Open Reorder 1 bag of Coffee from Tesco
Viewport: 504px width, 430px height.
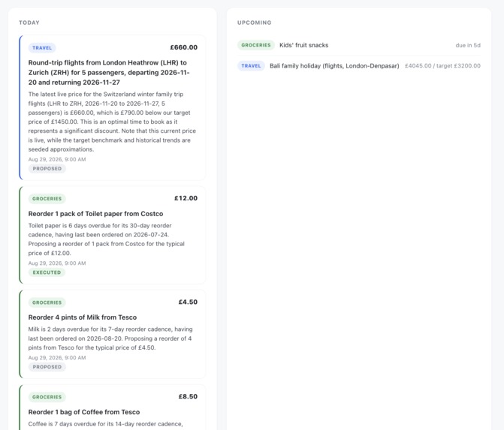(x=84, y=412)
